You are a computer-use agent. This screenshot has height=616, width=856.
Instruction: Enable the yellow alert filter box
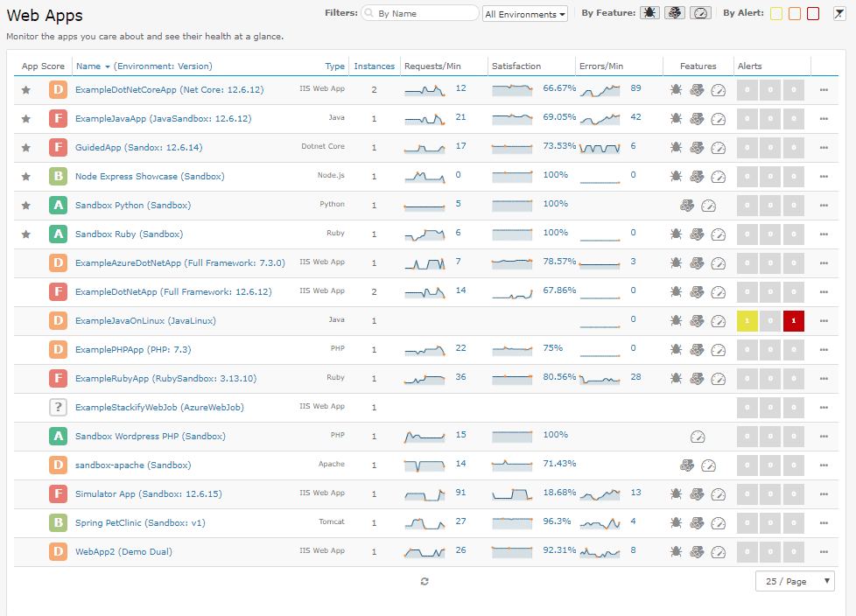(x=776, y=13)
